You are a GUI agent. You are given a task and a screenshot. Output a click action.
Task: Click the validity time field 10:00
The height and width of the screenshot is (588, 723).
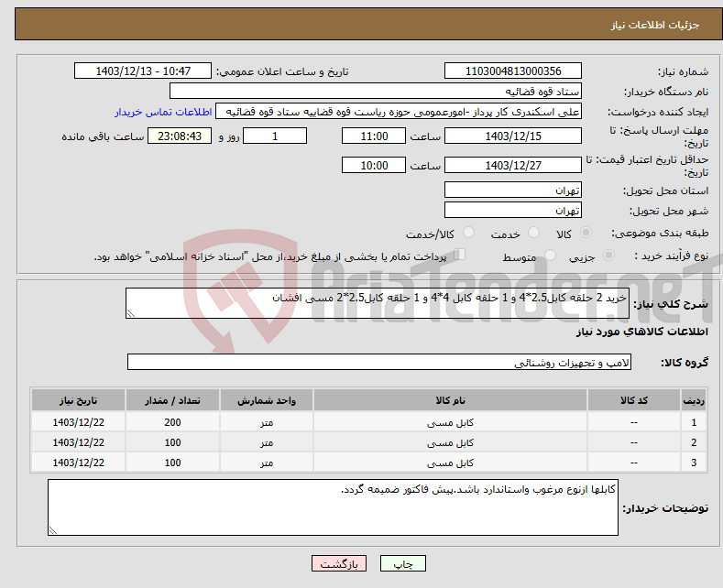click(x=374, y=165)
